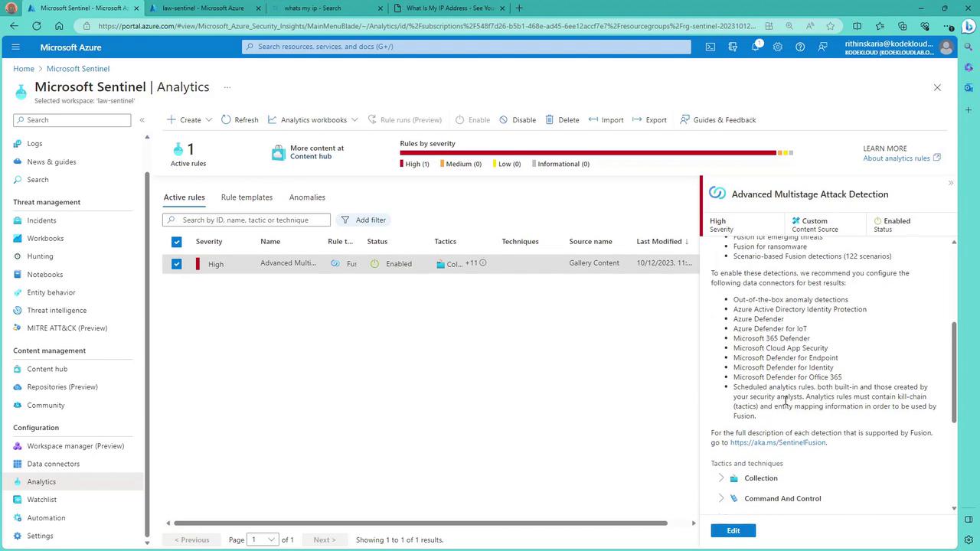Open the Hunting page

click(40, 256)
